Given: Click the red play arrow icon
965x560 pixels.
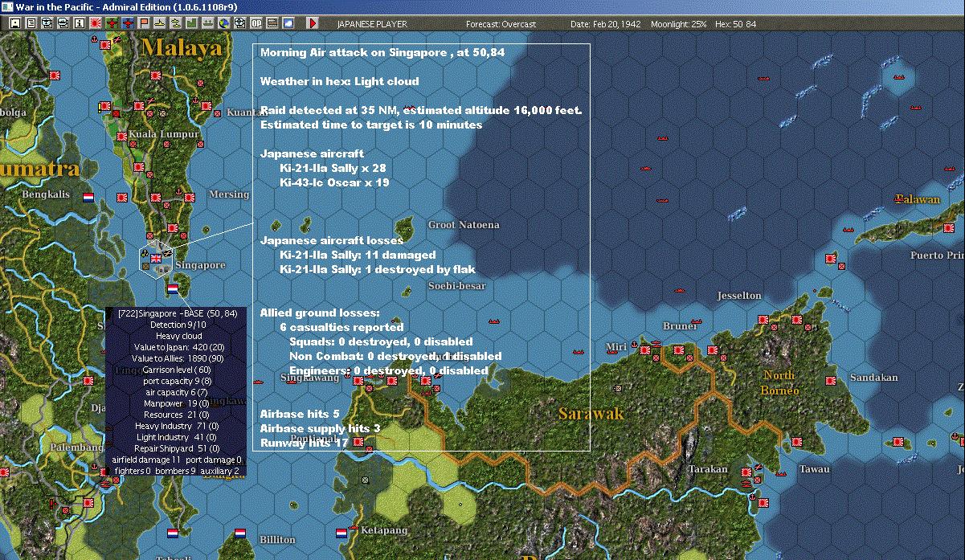Looking at the screenshot, I should (313, 23).
